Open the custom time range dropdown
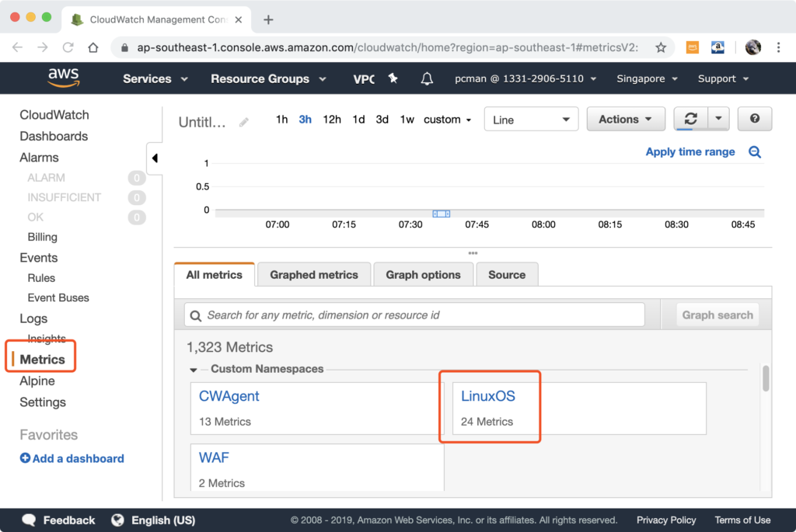The width and height of the screenshot is (796, 532). point(448,120)
